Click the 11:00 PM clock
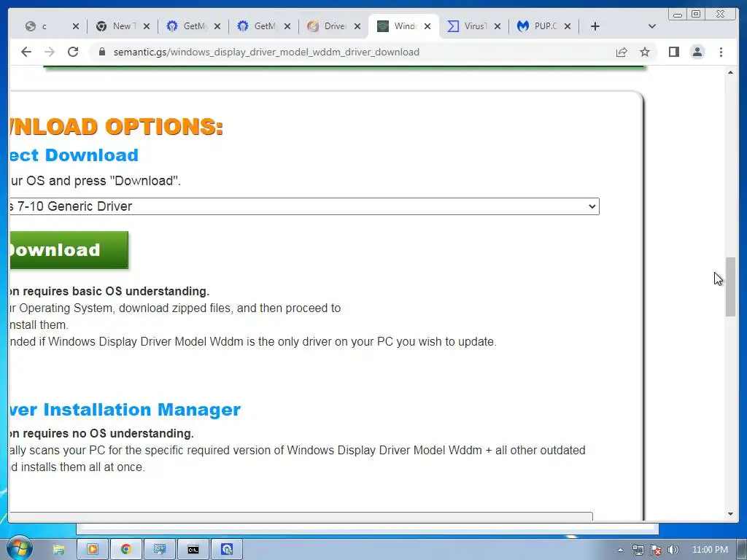The height and width of the screenshot is (560, 747). tap(710, 550)
